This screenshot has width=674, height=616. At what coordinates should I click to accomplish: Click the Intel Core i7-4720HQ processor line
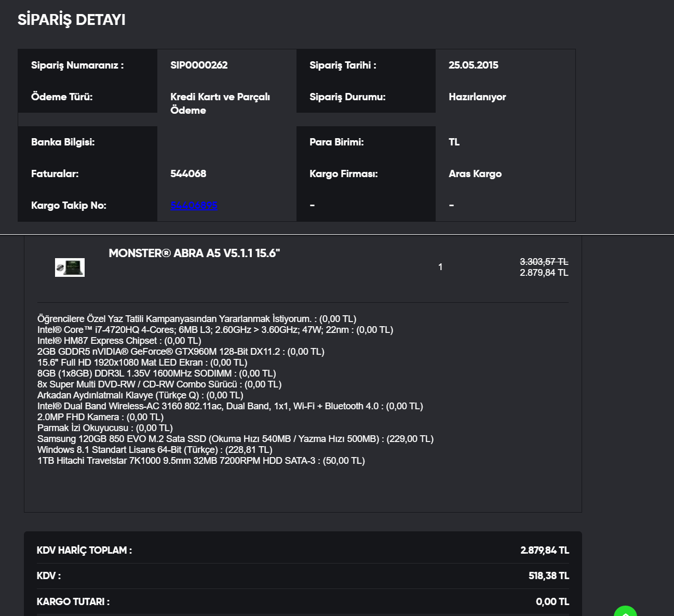tap(215, 330)
